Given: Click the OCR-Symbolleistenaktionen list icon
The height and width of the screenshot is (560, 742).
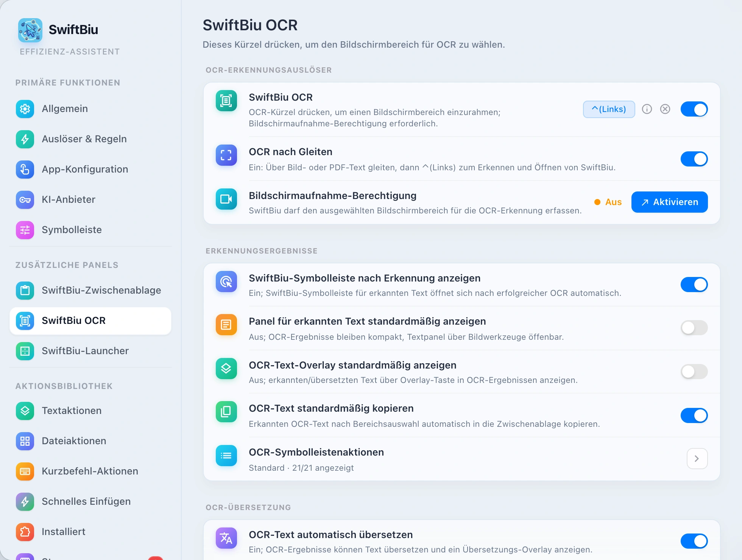Looking at the screenshot, I should 226,456.
